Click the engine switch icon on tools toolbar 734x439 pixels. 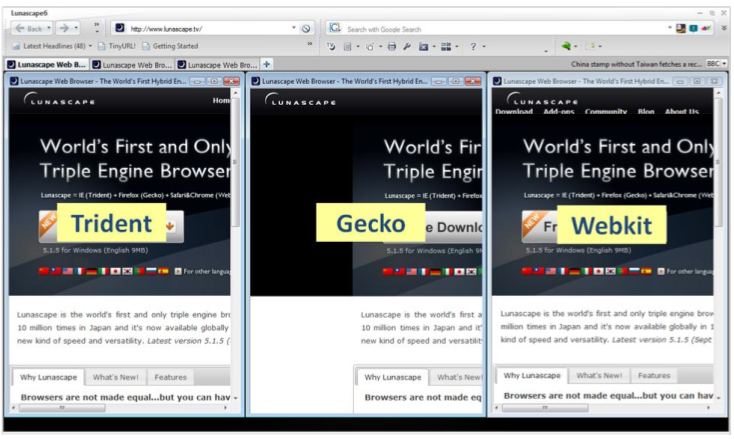click(331, 46)
